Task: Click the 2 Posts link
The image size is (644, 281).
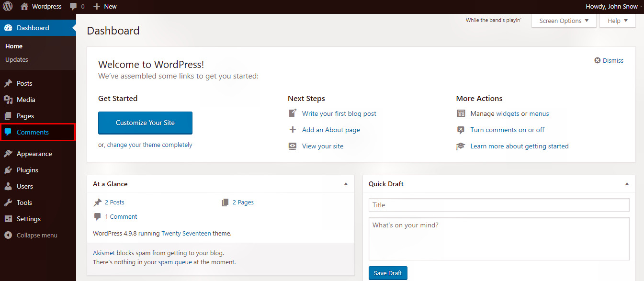Action: [114, 202]
